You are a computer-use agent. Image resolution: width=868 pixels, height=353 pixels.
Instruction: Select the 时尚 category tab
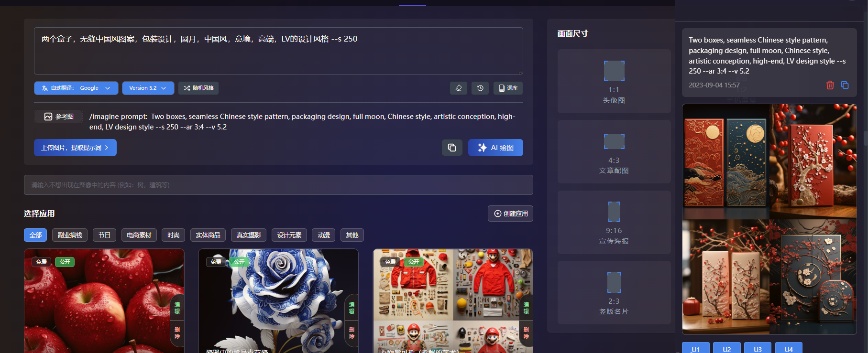point(173,235)
